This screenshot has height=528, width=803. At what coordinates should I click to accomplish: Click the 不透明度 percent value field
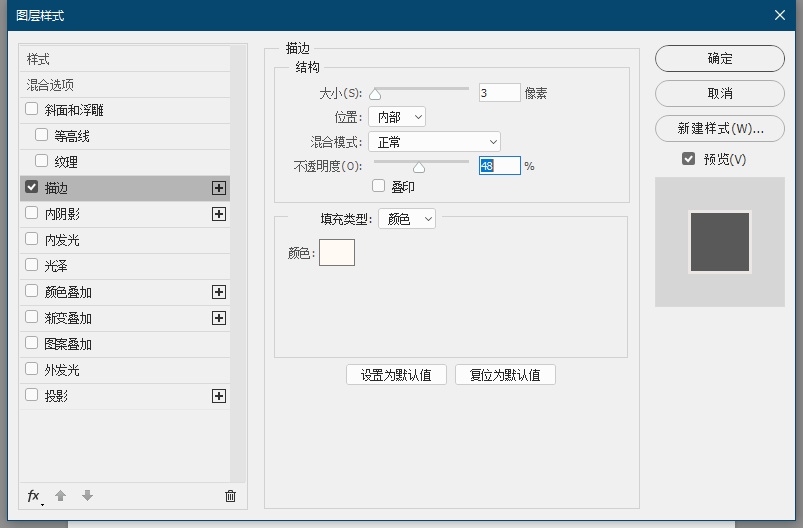coord(500,166)
